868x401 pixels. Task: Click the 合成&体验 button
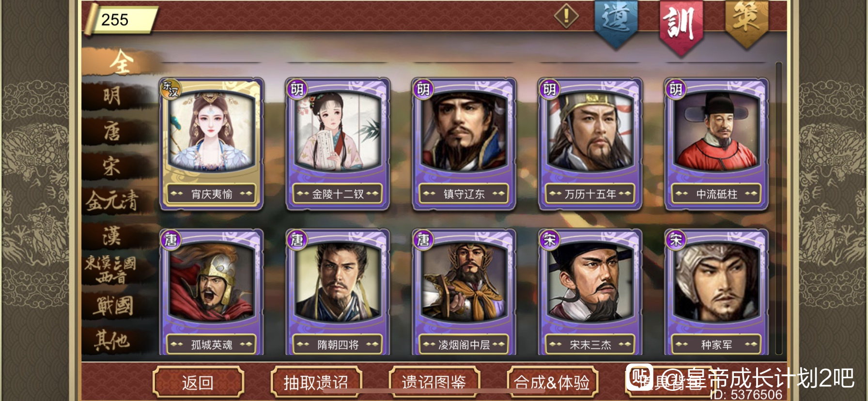pos(552,383)
